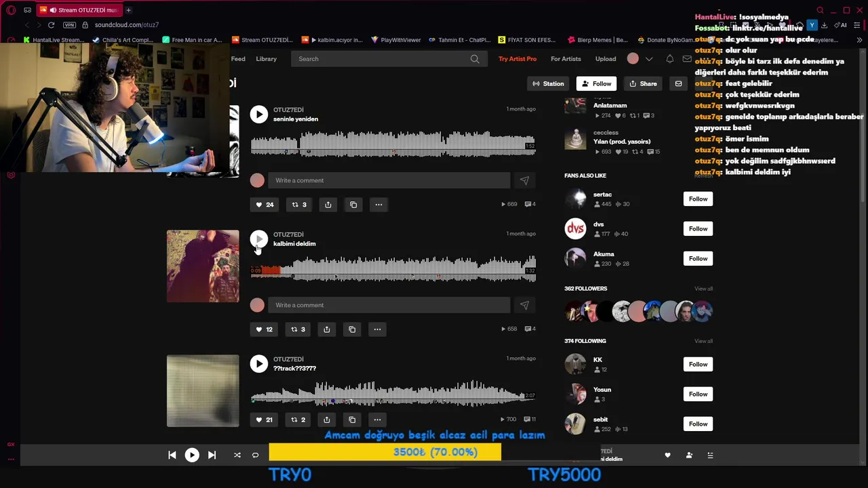Seek in '??track??3???' waveform

[x=393, y=394]
